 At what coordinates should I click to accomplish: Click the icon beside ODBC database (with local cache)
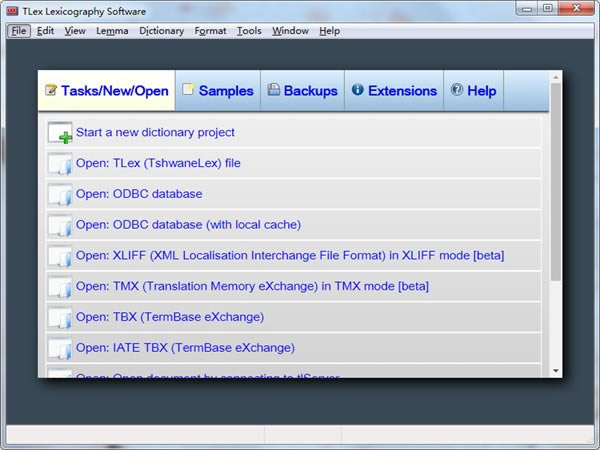tap(60, 225)
